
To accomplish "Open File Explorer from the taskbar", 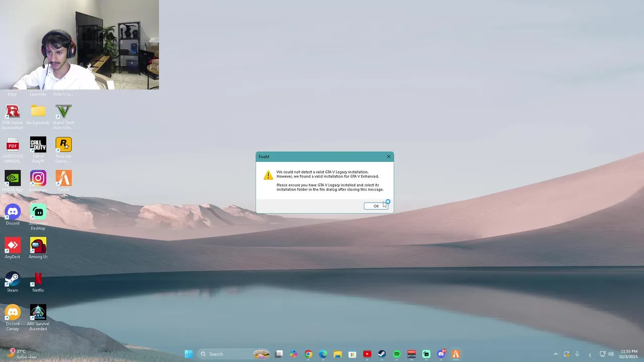I will point(338,354).
